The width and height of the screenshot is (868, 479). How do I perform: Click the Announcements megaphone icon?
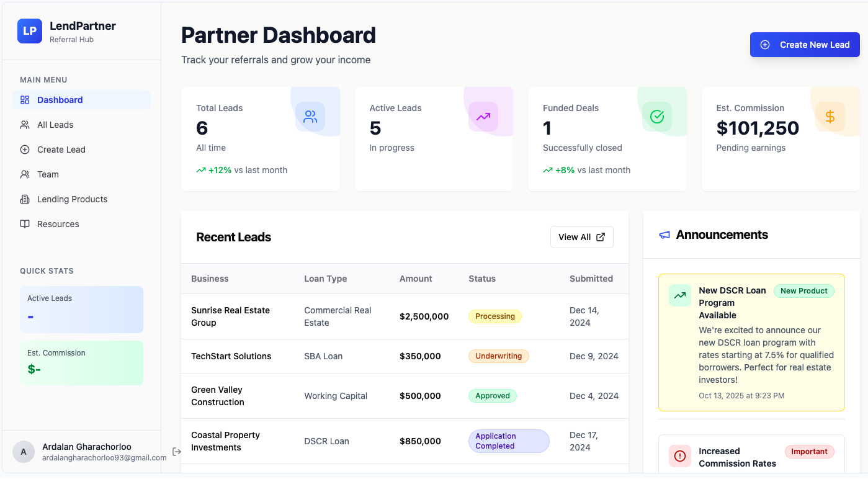664,235
